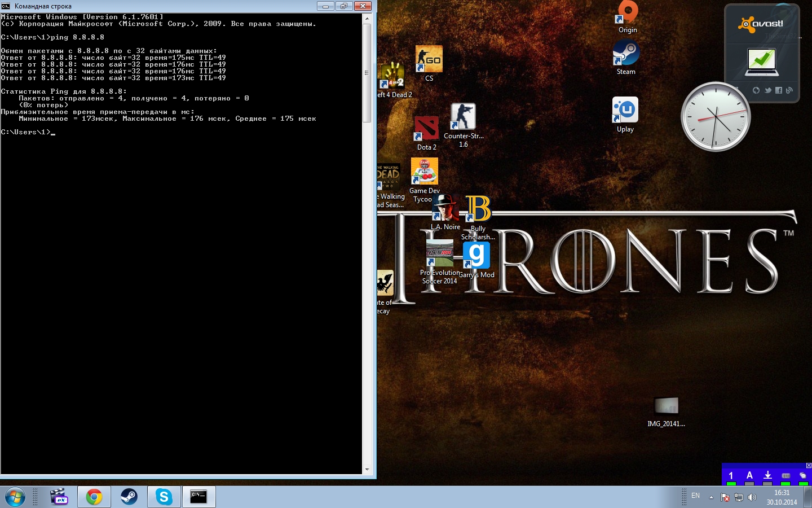
Task: Click the first reply line with время=175мс
Action: point(113,58)
